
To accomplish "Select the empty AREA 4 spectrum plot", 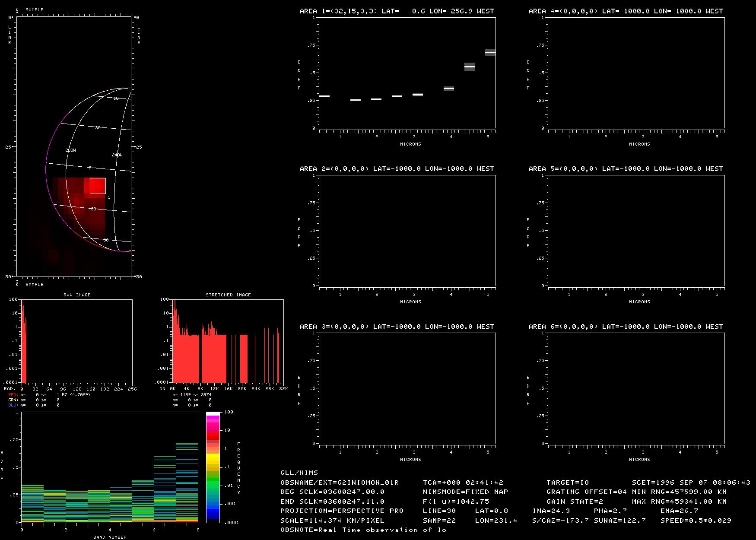I will click(x=636, y=73).
